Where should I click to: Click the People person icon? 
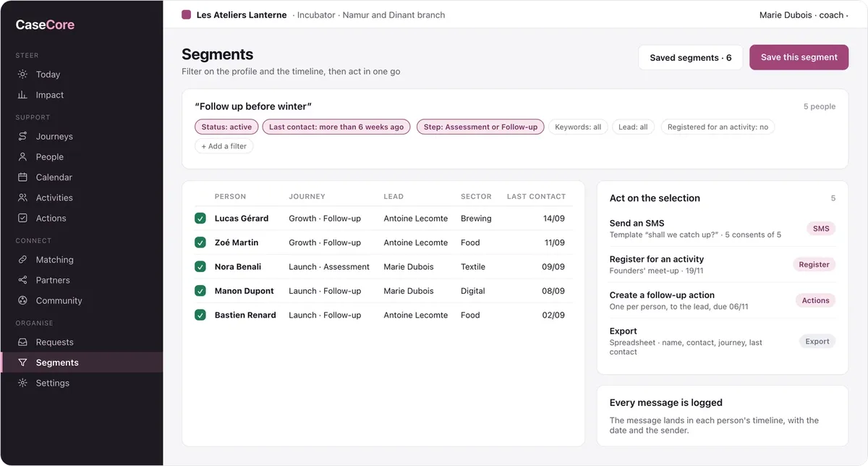(x=22, y=156)
